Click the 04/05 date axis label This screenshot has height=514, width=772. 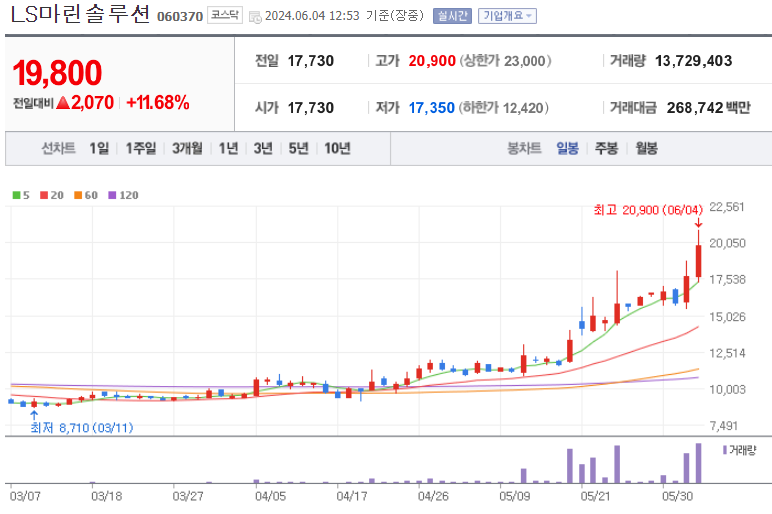270,496
